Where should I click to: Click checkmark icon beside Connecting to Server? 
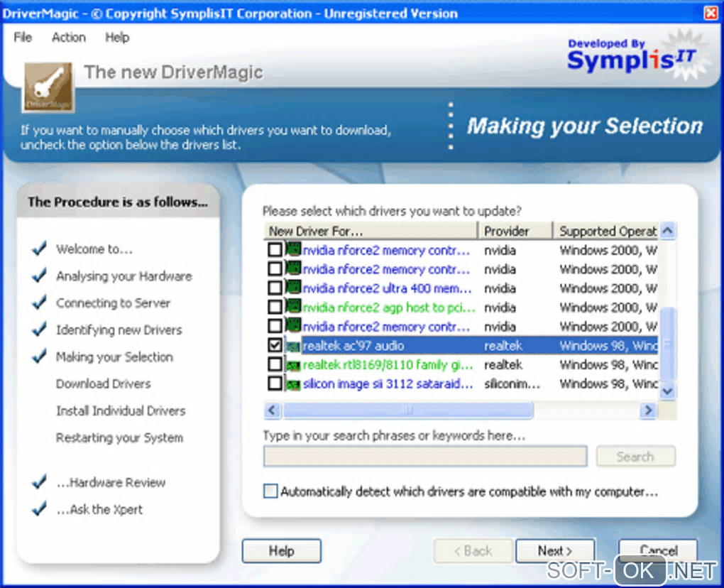[39, 302]
